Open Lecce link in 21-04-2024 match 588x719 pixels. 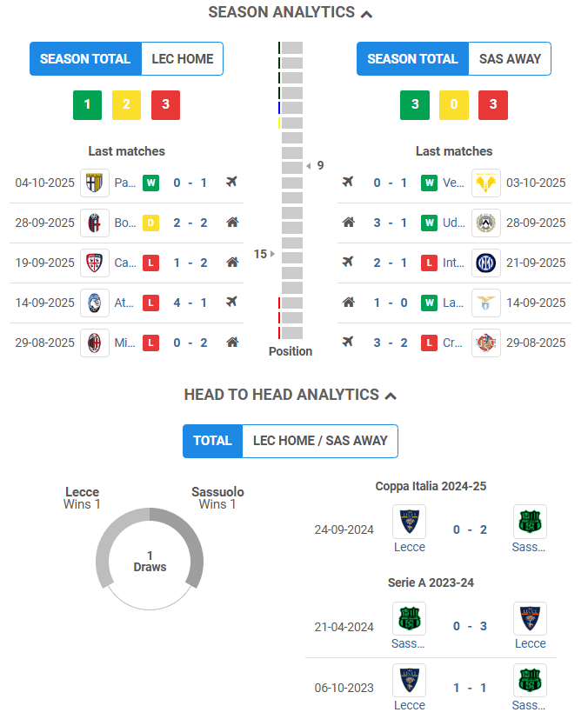click(530, 643)
